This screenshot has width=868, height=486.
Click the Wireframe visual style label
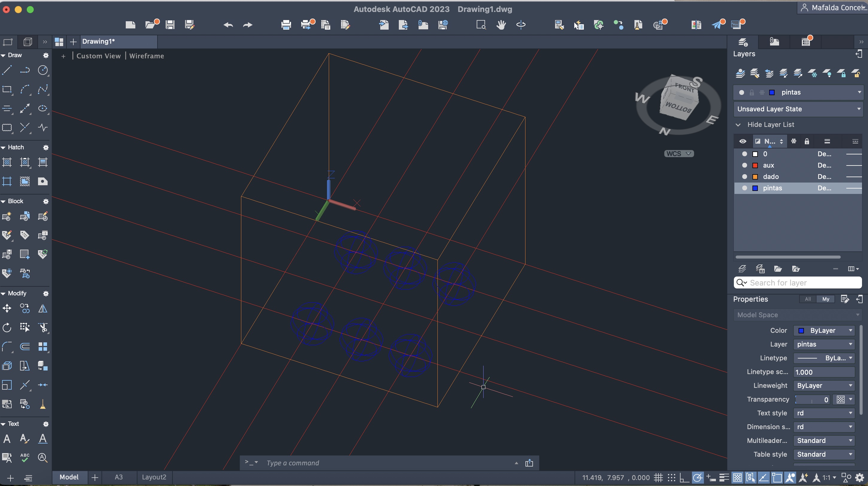point(147,56)
